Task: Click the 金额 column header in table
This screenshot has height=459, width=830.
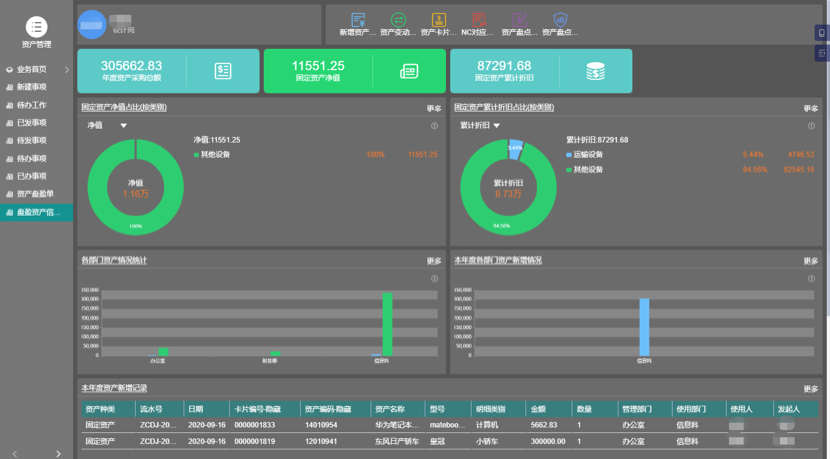Action: point(538,409)
